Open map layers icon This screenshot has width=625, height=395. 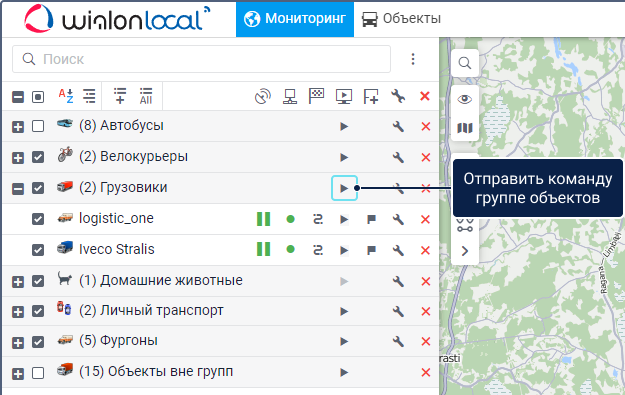click(465, 128)
